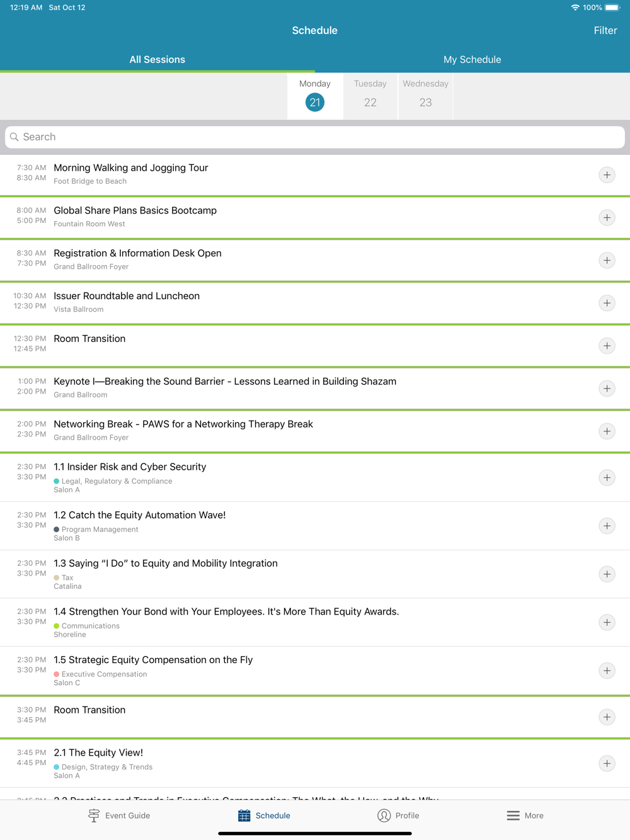Focus the session Search field
This screenshot has width=630, height=840.
point(315,137)
